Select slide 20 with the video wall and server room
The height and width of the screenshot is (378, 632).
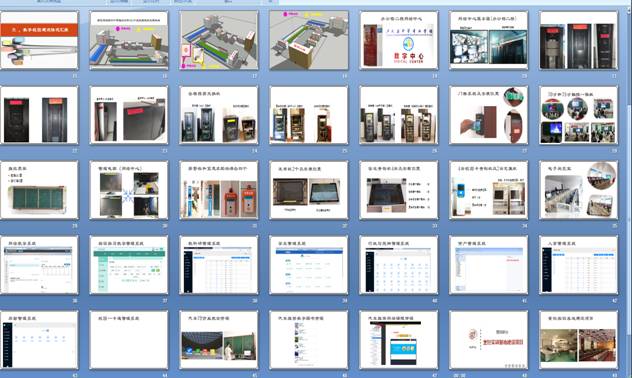(489, 40)
